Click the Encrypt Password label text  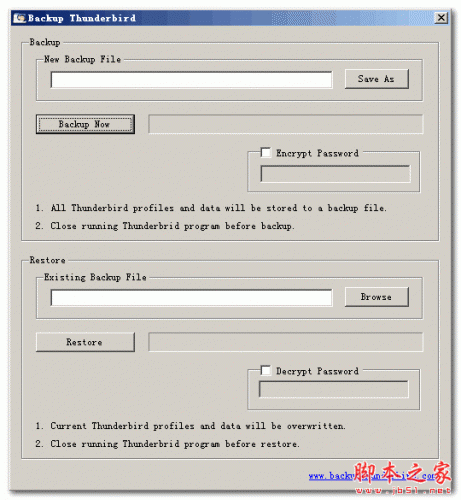(x=317, y=153)
